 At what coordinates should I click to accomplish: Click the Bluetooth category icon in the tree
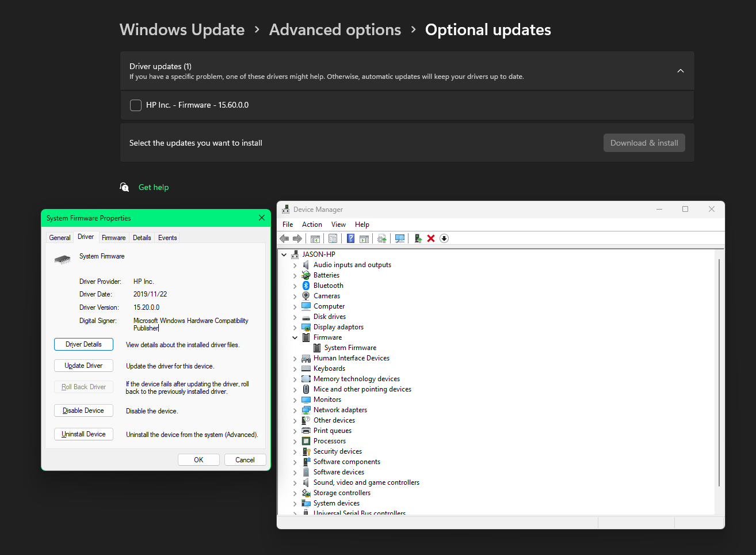coord(306,286)
